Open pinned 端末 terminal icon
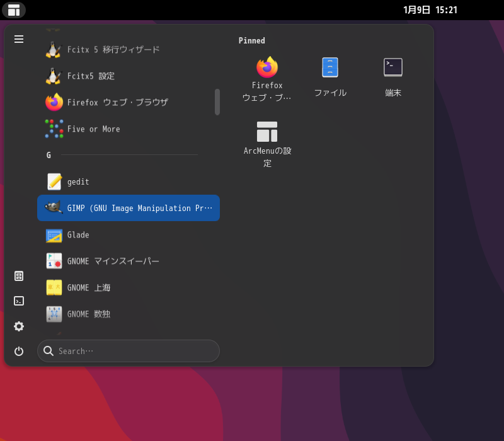 392,67
